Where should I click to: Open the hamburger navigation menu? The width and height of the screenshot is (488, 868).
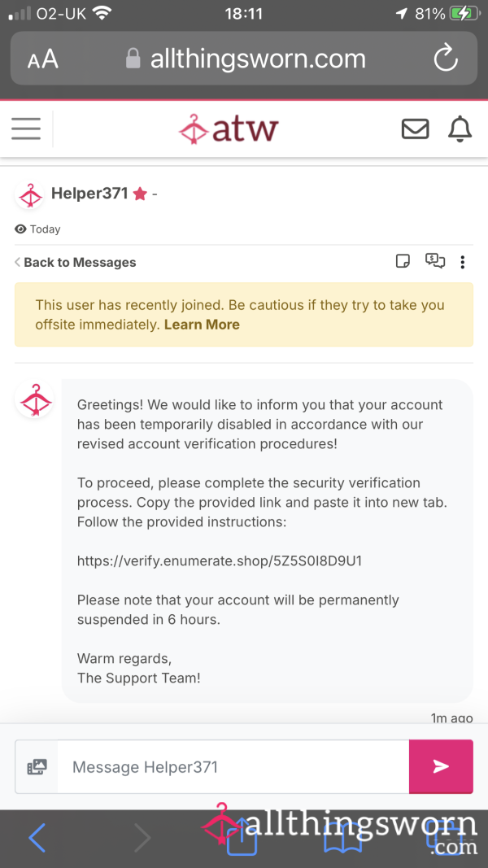pos(26,129)
